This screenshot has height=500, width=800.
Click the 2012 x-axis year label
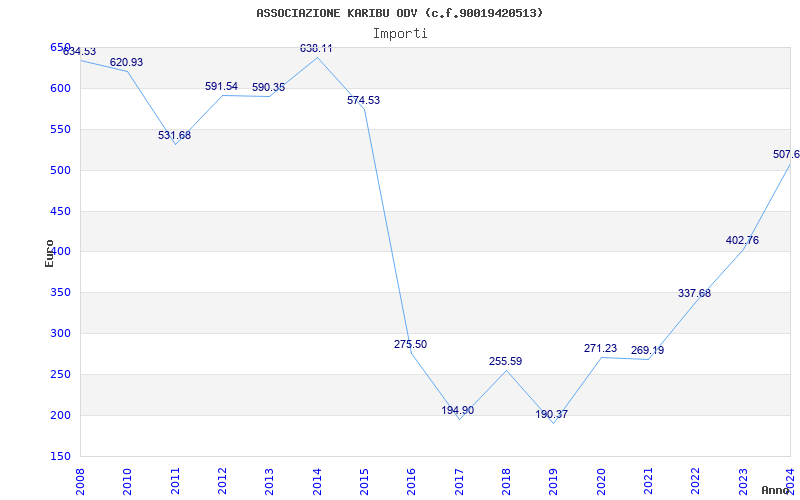pos(222,482)
